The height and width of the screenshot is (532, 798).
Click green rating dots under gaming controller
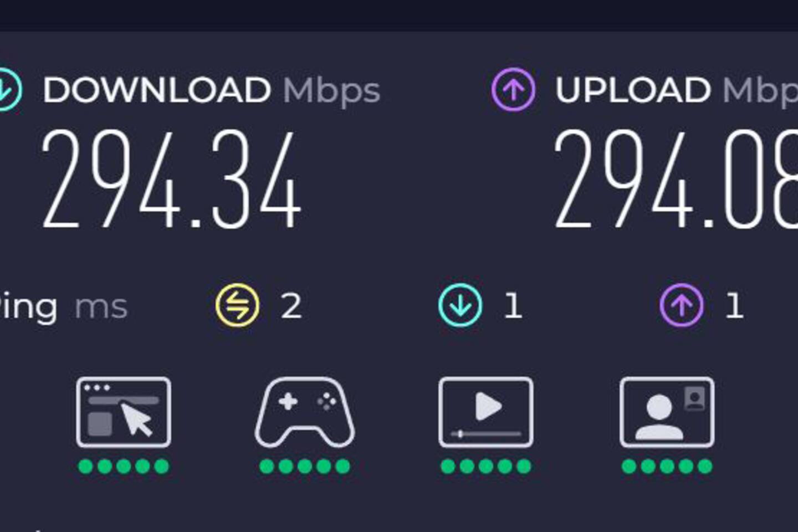(x=305, y=467)
